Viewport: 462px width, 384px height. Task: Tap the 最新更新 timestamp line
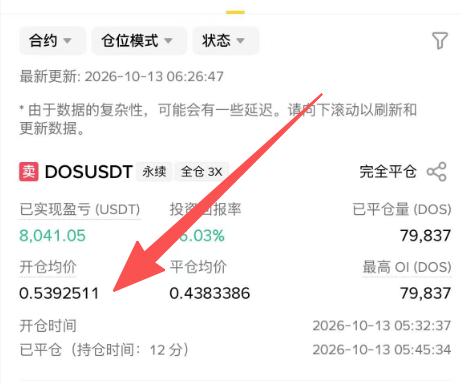pyautogui.click(x=121, y=77)
